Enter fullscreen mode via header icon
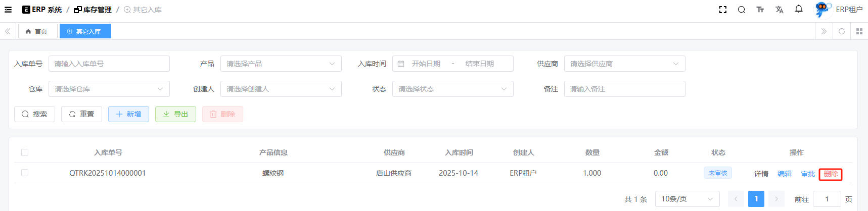The height and width of the screenshot is (211, 868). coord(722,10)
